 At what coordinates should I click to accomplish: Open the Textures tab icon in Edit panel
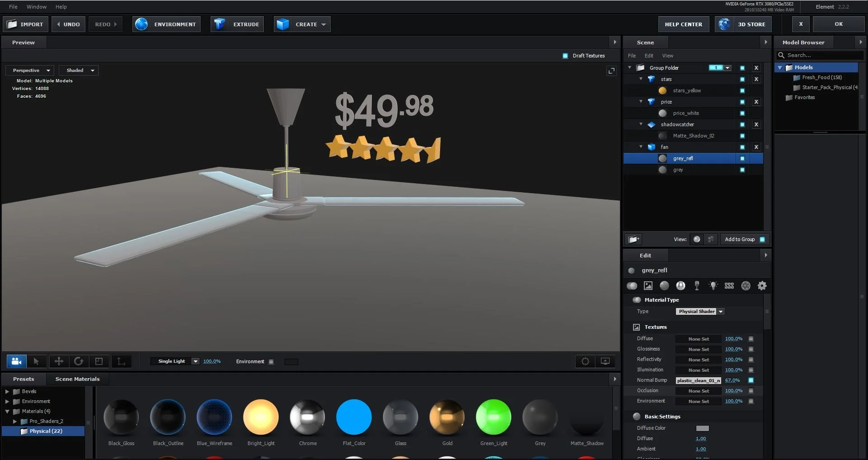[x=648, y=285]
